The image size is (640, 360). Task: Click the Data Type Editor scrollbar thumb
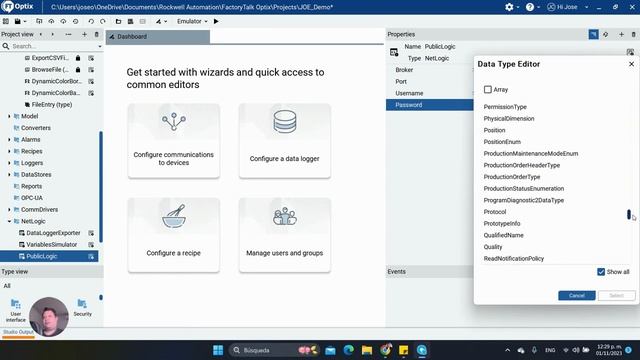pos(629,214)
